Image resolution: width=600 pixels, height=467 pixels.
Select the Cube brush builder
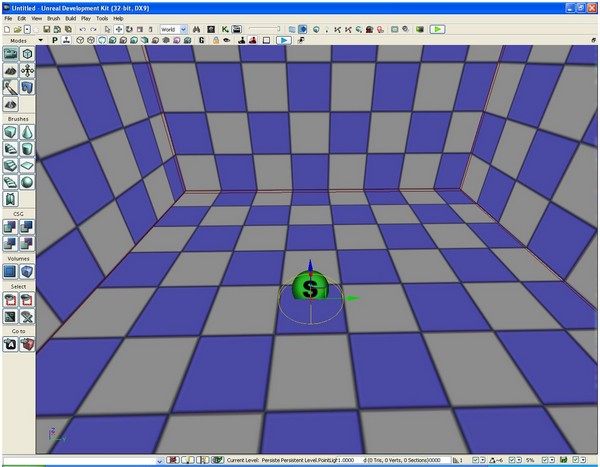10,132
